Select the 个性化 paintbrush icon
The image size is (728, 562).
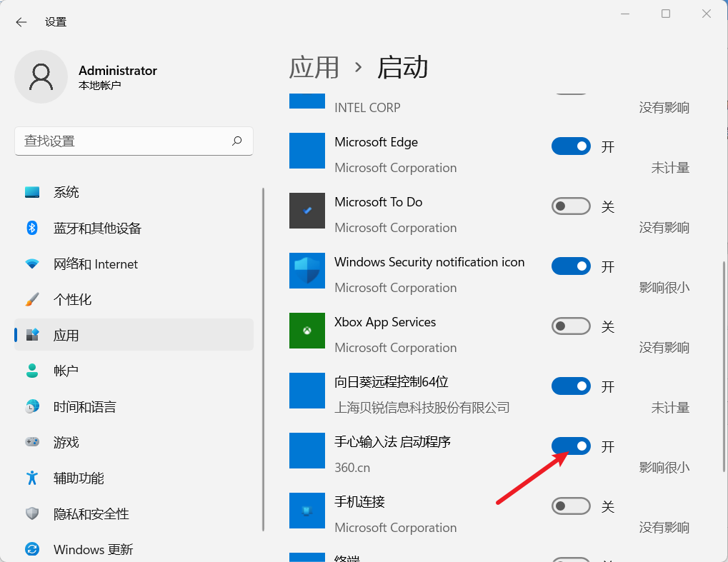[x=32, y=299]
